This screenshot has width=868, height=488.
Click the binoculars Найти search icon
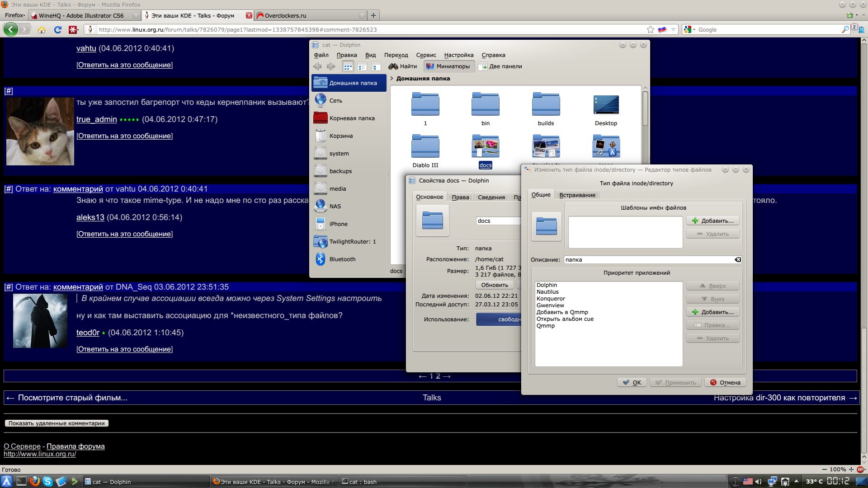393,66
